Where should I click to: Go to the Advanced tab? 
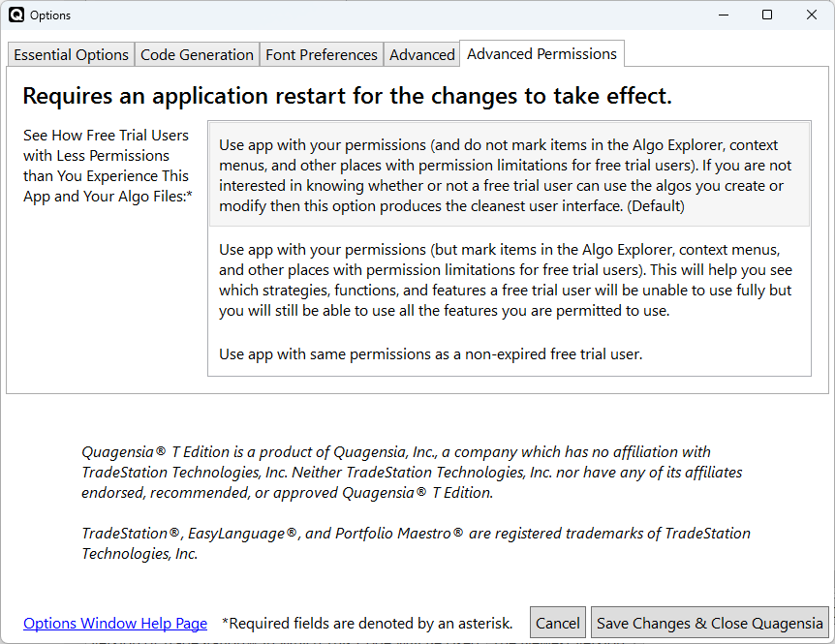[x=421, y=55]
